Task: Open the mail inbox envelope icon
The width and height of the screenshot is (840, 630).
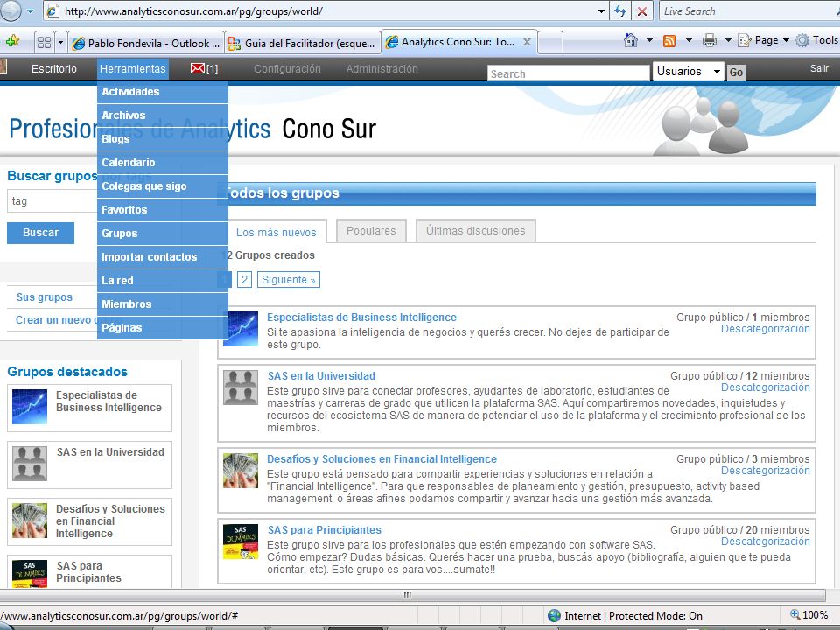Action: pos(198,68)
